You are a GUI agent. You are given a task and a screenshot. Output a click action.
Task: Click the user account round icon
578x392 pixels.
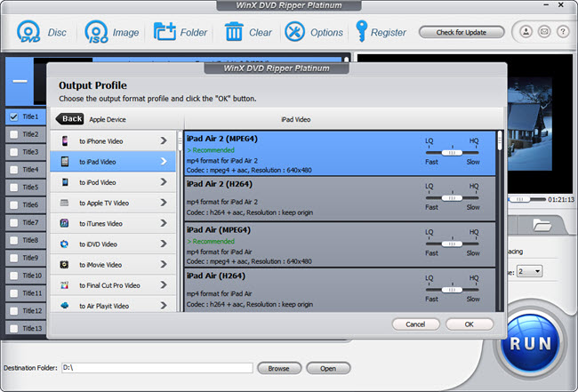click(x=526, y=32)
